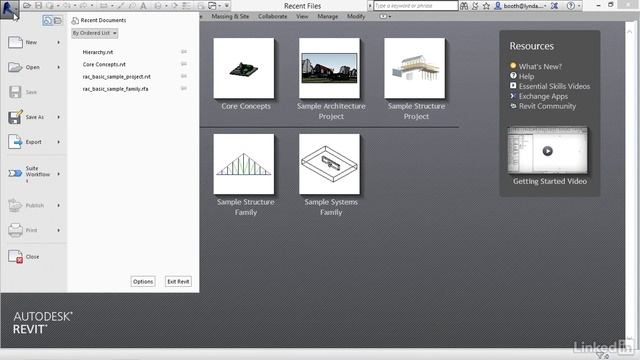
Task: Expand the Suite Workflow submenu arrow
Action: tap(59, 174)
